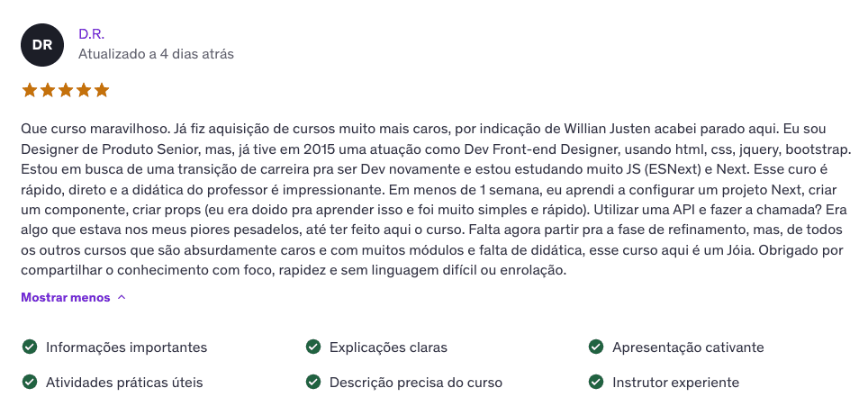Click the fifth rating star

(101, 90)
